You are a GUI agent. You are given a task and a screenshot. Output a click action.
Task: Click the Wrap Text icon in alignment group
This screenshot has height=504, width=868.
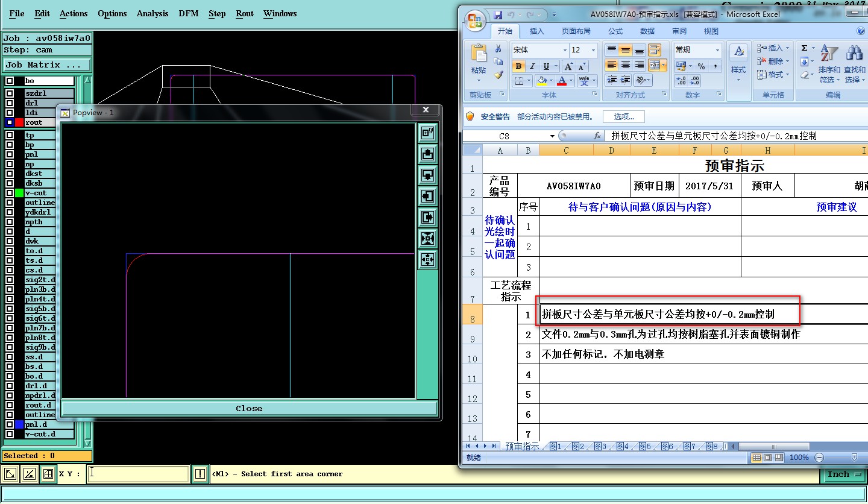[x=654, y=50]
